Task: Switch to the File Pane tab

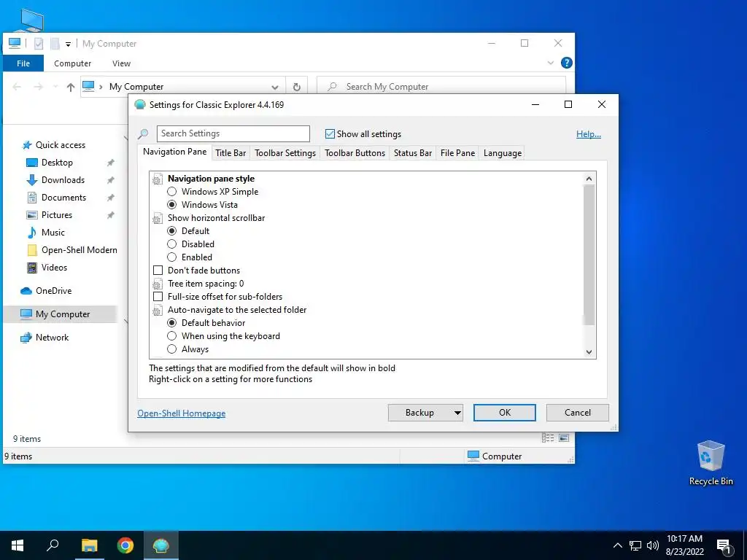Action: pos(457,153)
